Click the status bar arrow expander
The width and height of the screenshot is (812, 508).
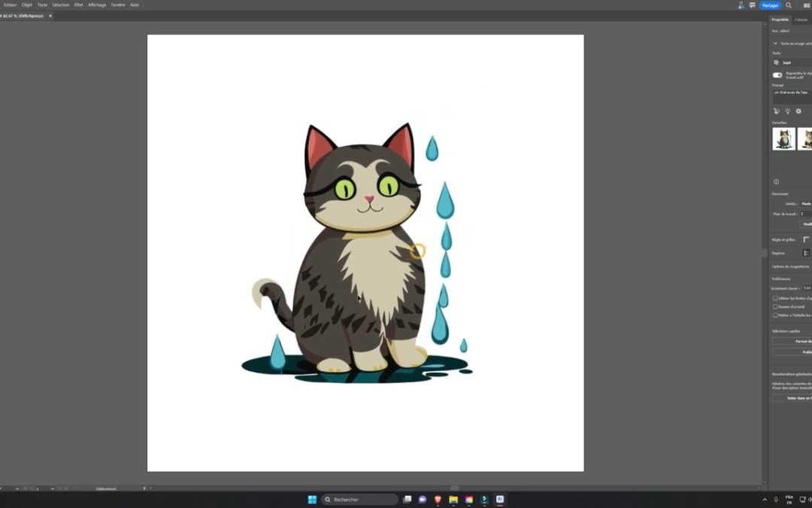(x=144, y=488)
